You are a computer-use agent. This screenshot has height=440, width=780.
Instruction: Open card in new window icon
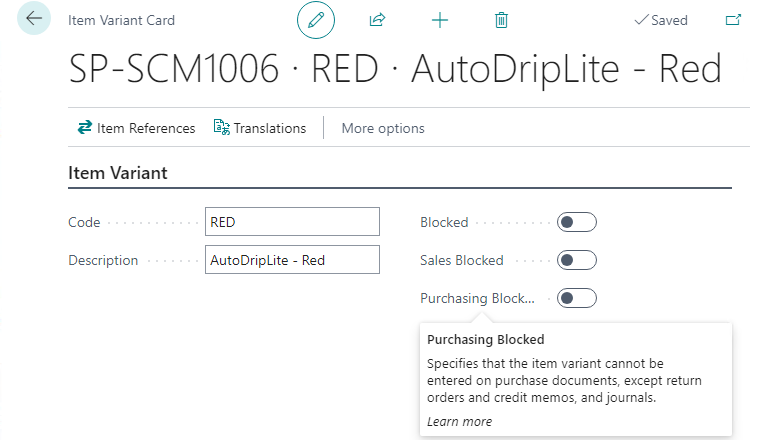click(x=733, y=20)
